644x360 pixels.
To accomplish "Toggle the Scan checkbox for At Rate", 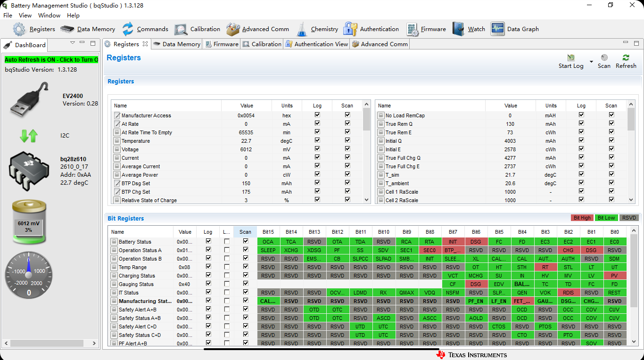I will pos(347,123).
